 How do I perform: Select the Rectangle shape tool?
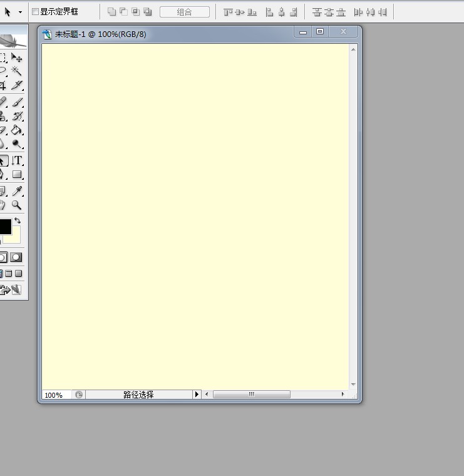pyautogui.click(x=17, y=175)
